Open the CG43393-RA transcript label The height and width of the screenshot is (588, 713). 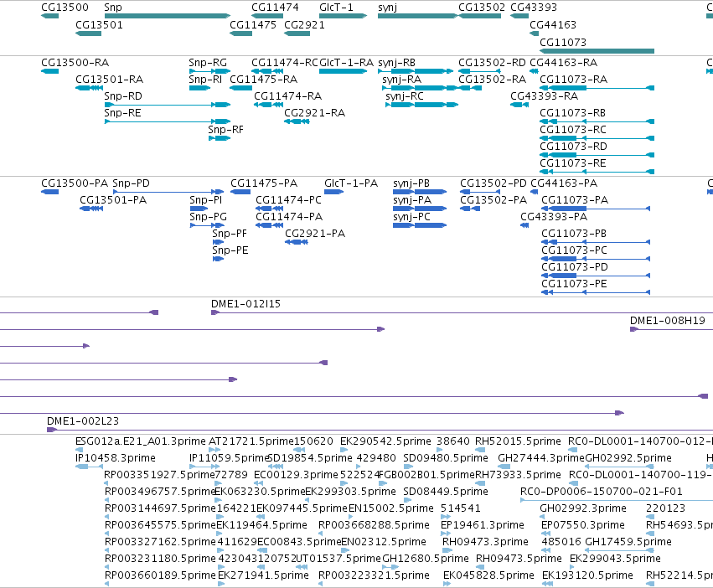tap(544, 96)
